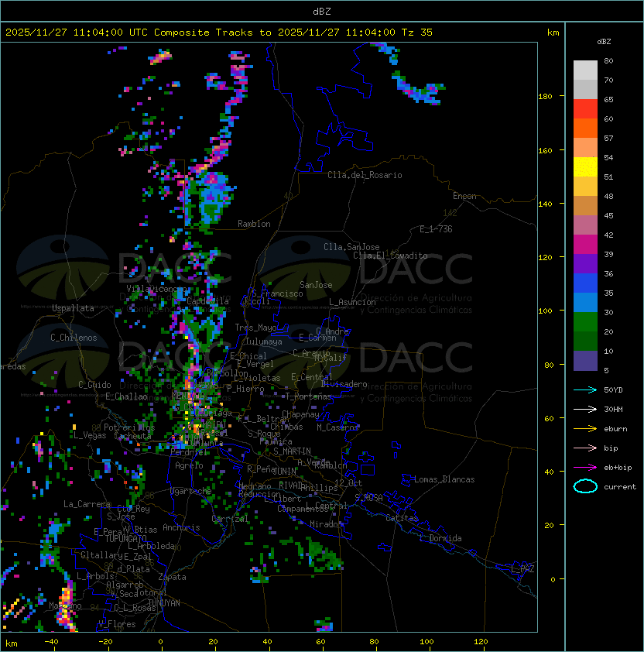Click the Potrerillos place label
Viewport: 644px width, 652px height.
(x=129, y=427)
